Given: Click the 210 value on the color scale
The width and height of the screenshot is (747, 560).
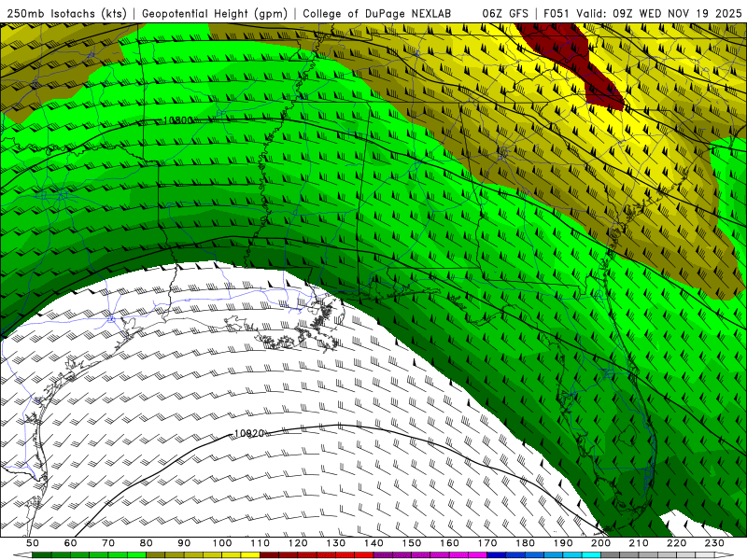Looking at the screenshot, I should [639, 543].
